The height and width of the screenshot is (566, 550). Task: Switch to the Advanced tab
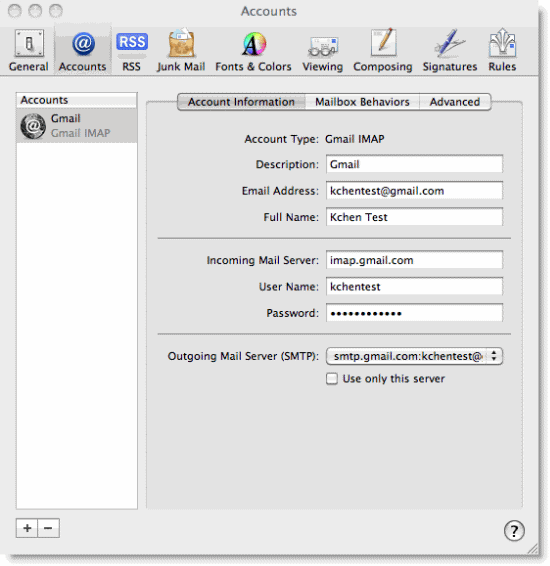point(455,102)
